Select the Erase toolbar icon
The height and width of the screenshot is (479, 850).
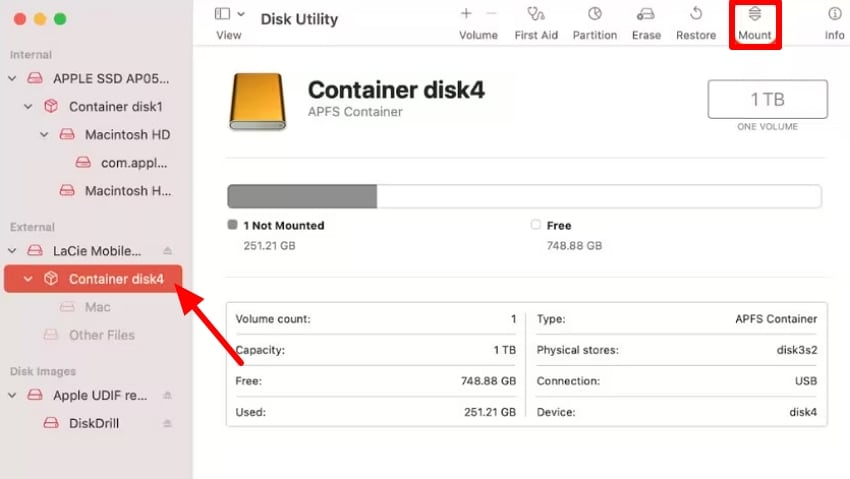(646, 15)
